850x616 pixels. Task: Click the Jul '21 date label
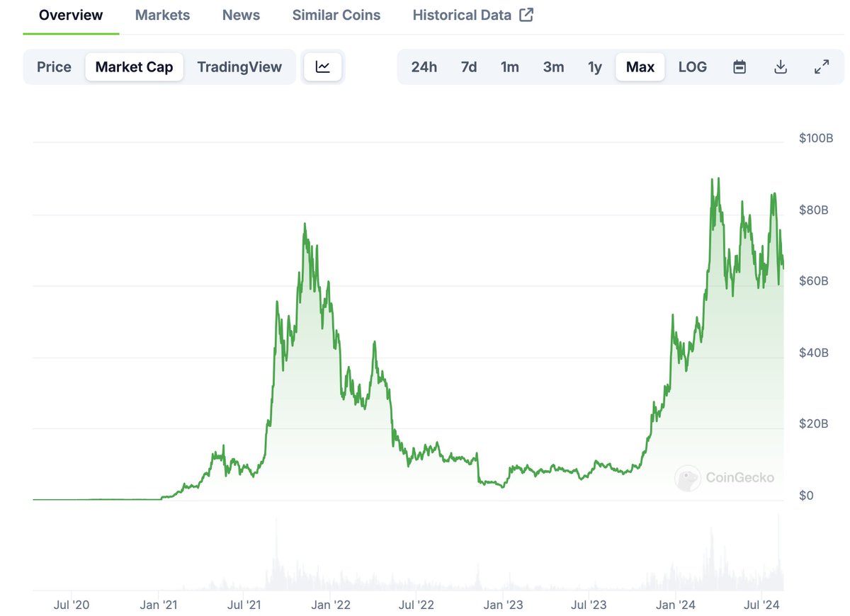(244, 605)
